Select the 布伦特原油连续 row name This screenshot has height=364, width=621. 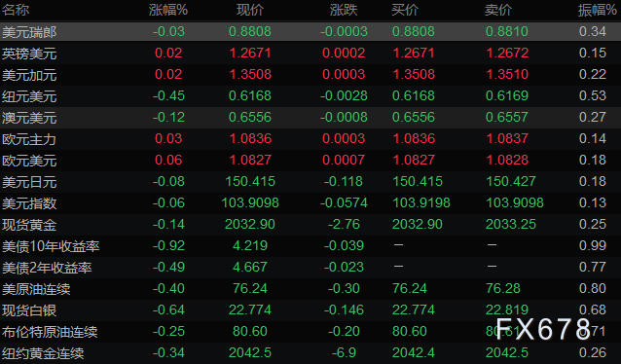(x=50, y=332)
